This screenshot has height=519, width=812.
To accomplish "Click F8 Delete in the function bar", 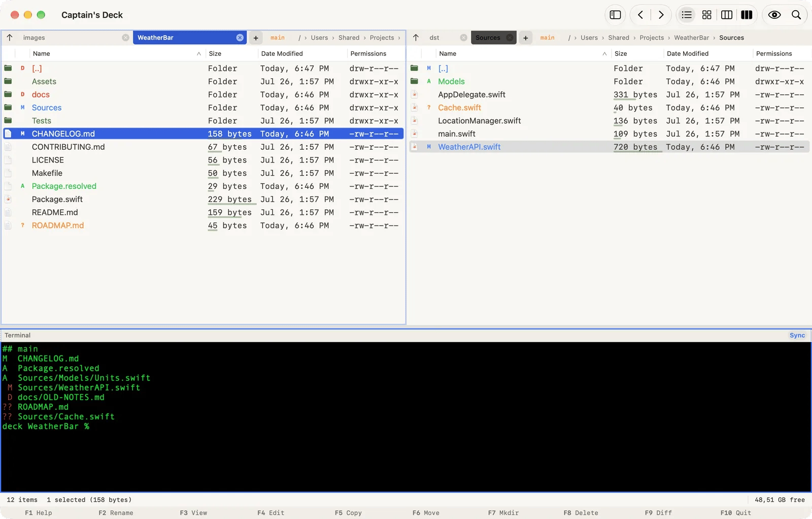I will [x=581, y=513].
